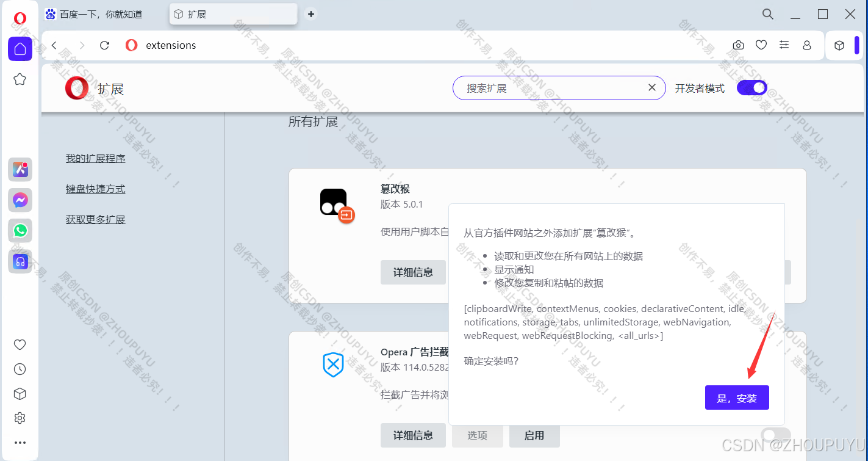
Task: Go back using the back arrow
Action: pos(54,45)
